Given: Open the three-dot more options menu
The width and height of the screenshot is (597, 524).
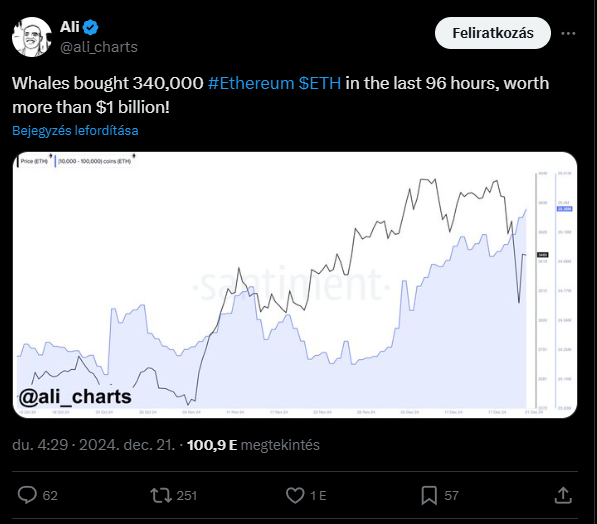Looking at the screenshot, I should tap(568, 34).
